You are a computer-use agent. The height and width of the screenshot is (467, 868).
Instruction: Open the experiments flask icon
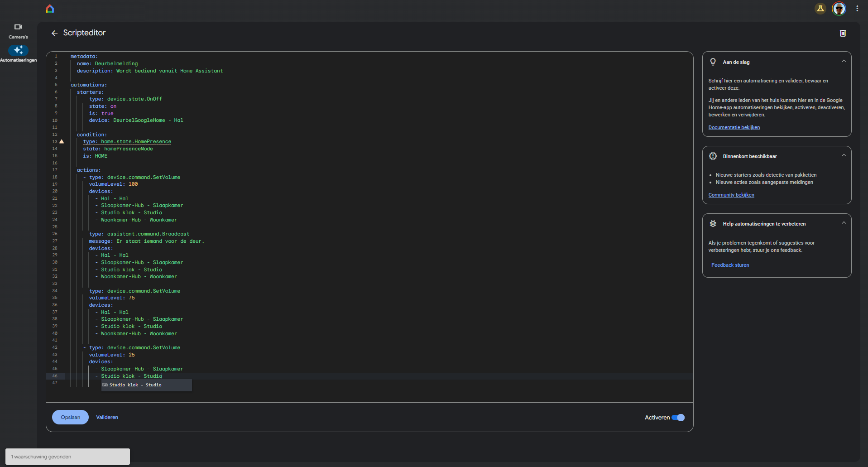pyautogui.click(x=820, y=9)
